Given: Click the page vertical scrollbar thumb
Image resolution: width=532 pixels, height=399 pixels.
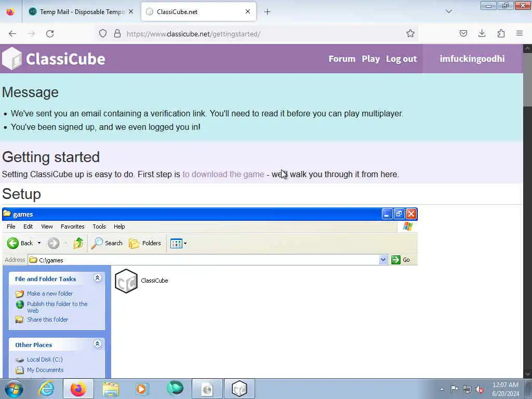Looking at the screenshot, I should click(527, 79).
